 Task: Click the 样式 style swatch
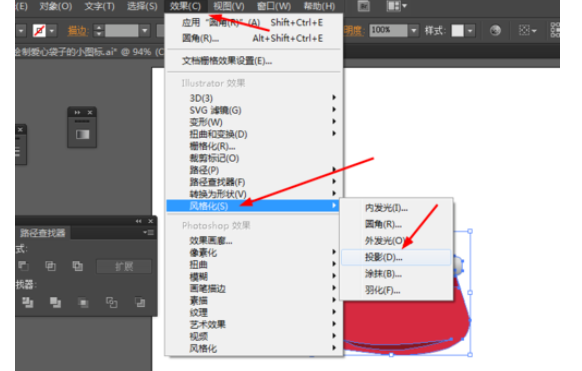pos(457,30)
